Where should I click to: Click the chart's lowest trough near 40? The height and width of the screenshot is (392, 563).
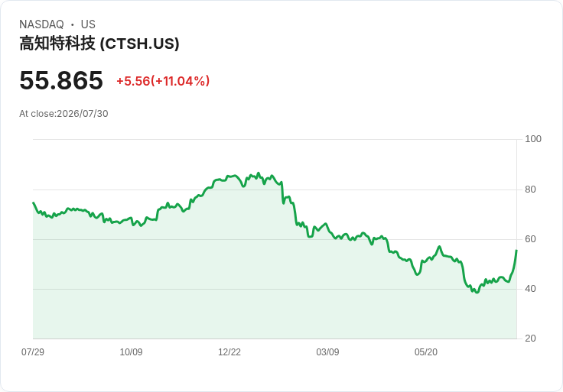tap(477, 293)
